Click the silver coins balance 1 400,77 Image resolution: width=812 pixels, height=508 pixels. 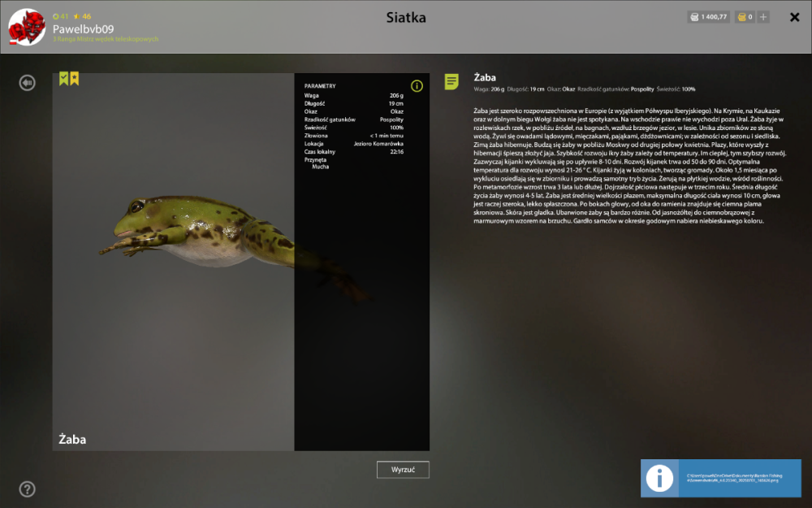(x=708, y=17)
